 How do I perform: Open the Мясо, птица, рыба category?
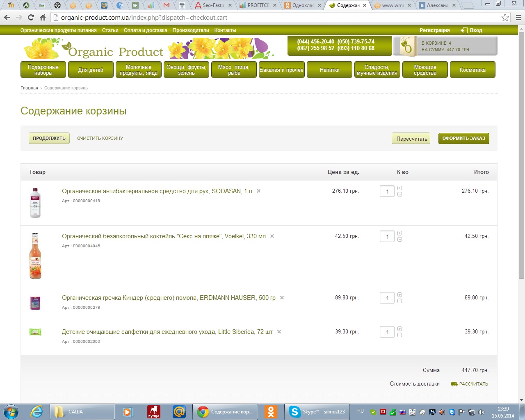click(x=234, y=70)
